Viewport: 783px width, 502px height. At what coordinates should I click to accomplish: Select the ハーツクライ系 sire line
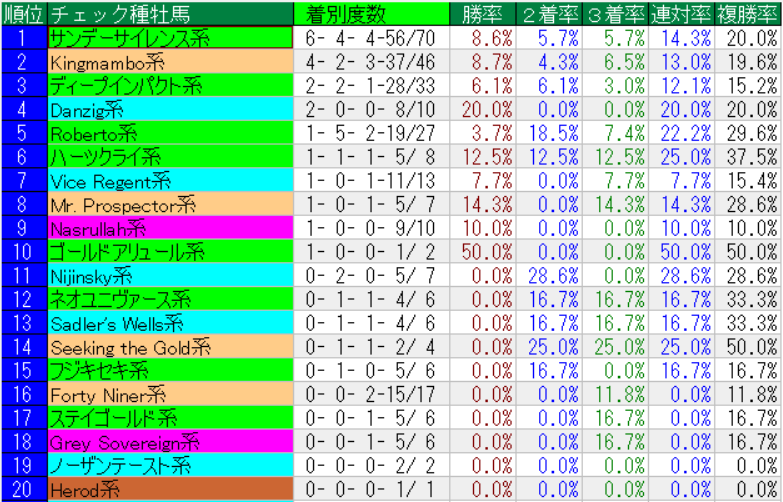pyautogui.click(x=170, y=157)
